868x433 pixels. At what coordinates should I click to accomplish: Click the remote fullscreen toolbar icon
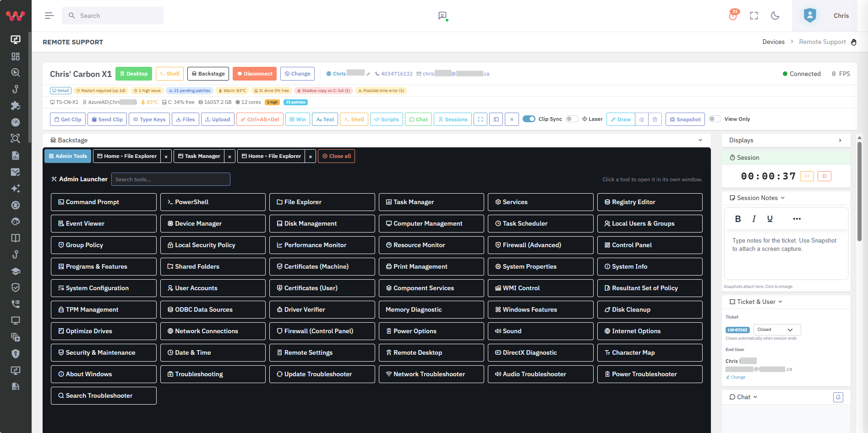tap(480, 119)
